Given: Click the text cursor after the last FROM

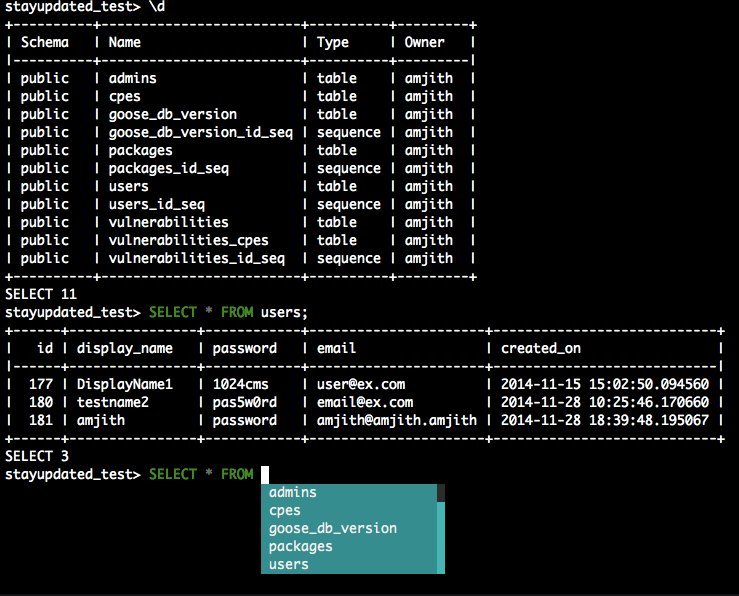Looking at the screenshot, I should click(266, 474).
